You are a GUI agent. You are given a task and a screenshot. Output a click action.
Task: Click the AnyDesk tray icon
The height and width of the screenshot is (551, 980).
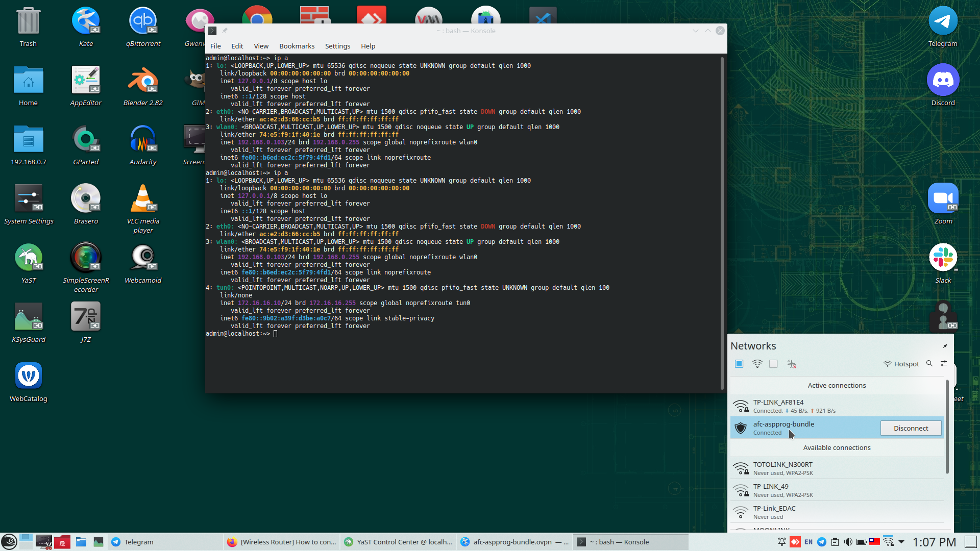click(x=795, y=542)
